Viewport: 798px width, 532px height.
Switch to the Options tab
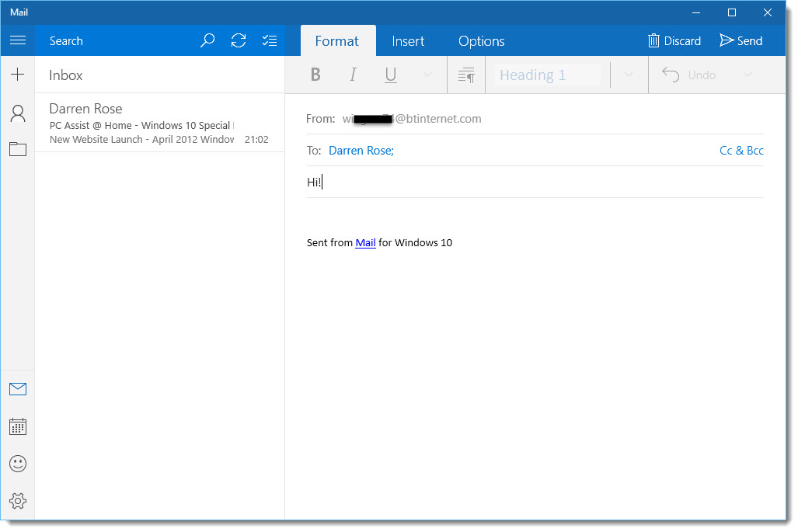click(x=481, y=41)
